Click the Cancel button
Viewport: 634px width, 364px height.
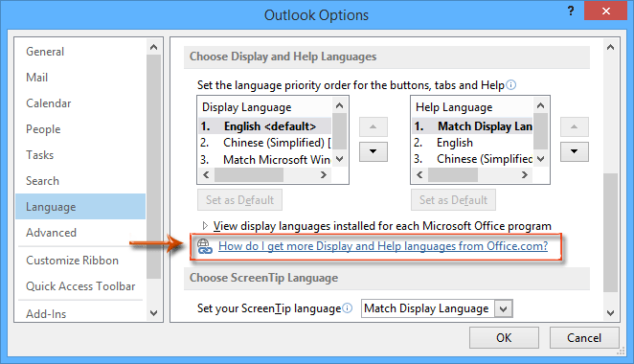pyautogui.click(x=584, y=338)
